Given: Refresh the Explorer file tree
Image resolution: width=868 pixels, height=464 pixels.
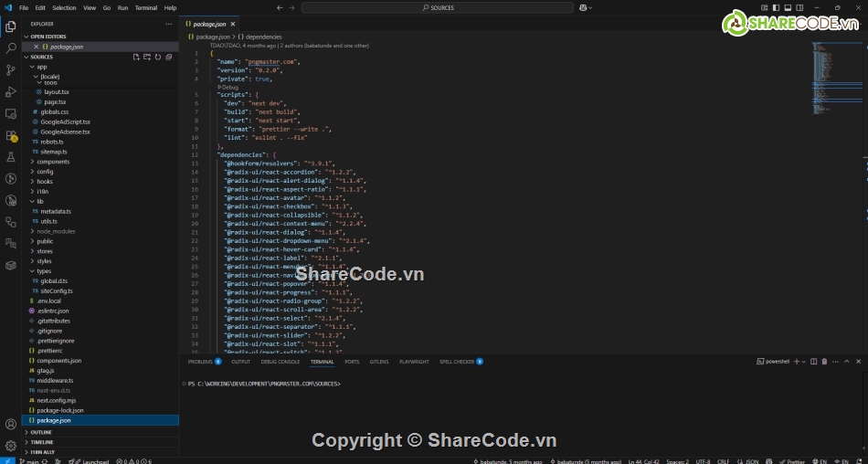Looking at the screenshot, I should pyautogui.click(x=158, y=57).
